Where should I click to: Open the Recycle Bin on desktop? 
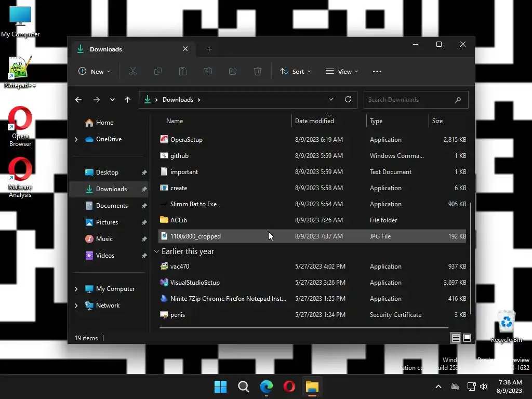(506, 326)
